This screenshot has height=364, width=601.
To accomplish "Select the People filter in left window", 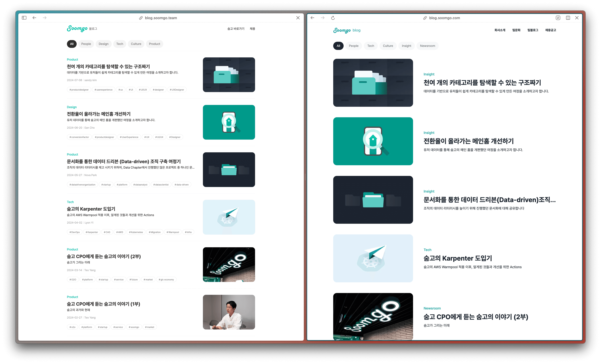I will pyautogui.click(x=86, y=44).
